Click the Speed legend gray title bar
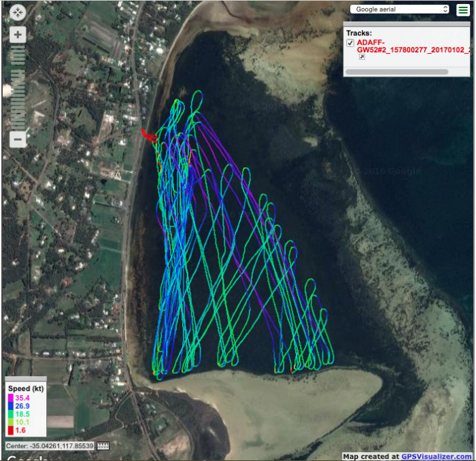 click(26, 379)
